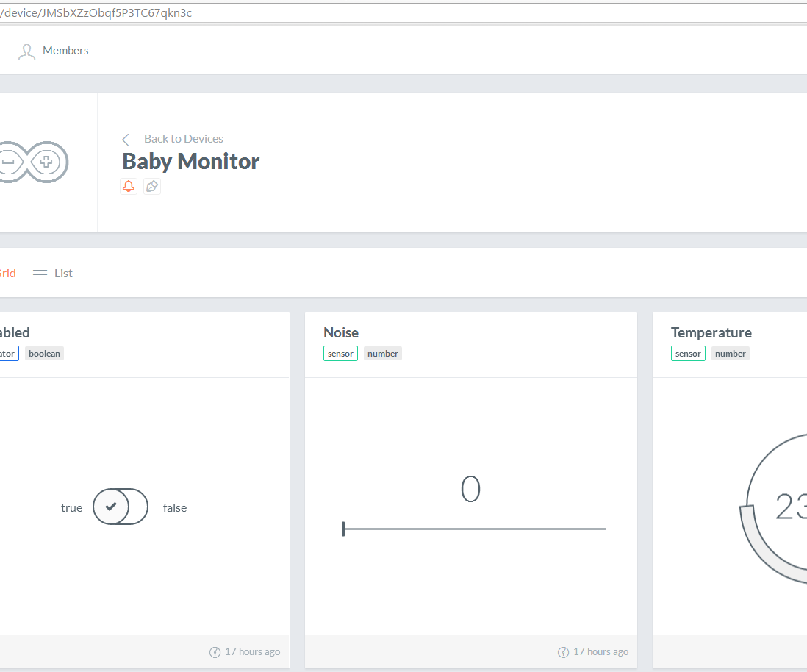Switch to Grid view
Screen dimensions: 807x672
pos(6,273)
